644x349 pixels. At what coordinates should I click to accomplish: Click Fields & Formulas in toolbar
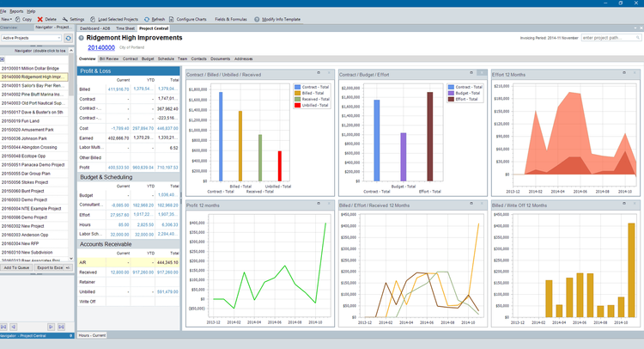(231, 19)
